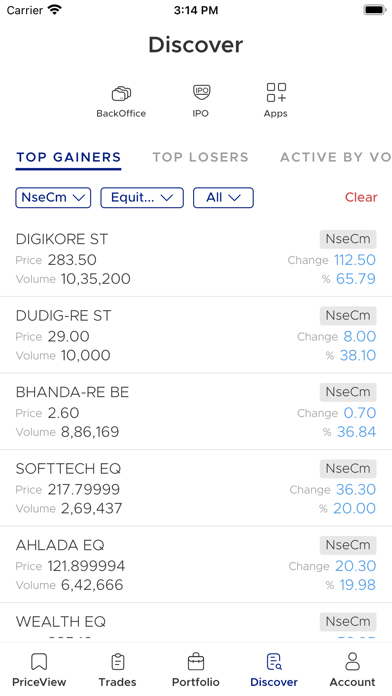This screenshot has height=696, width=392.
Task: Open the Apps grid icon
Action: 276,92
